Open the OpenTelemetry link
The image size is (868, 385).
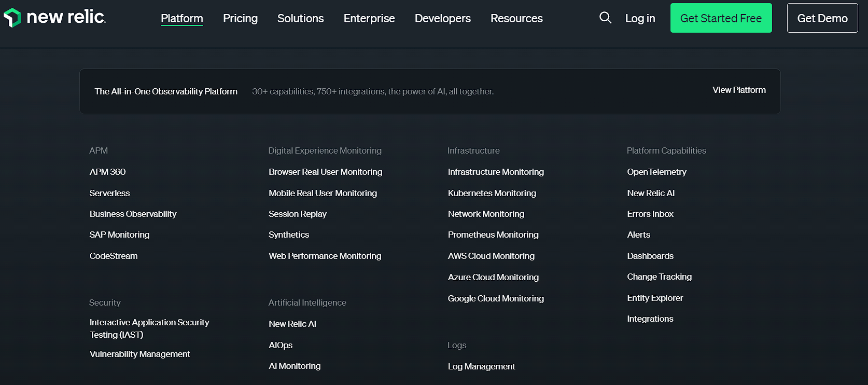pyautogui.click(x=656, y=172)
